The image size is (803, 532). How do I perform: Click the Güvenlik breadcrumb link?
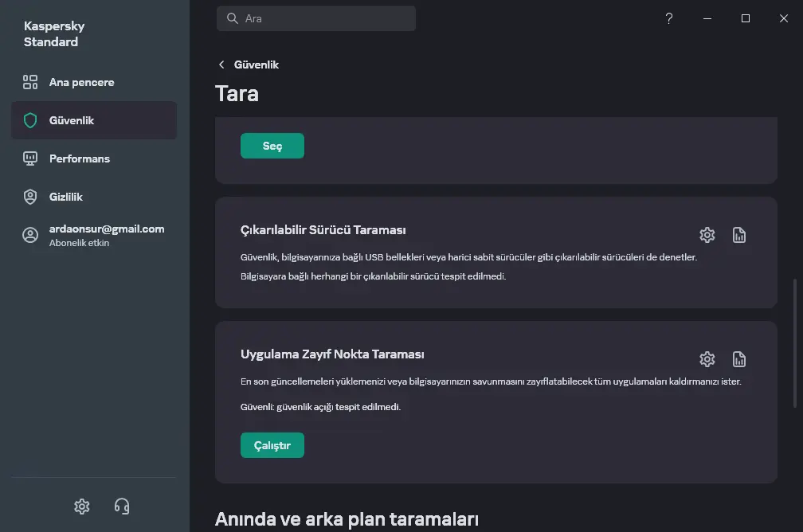click(256, 65)
